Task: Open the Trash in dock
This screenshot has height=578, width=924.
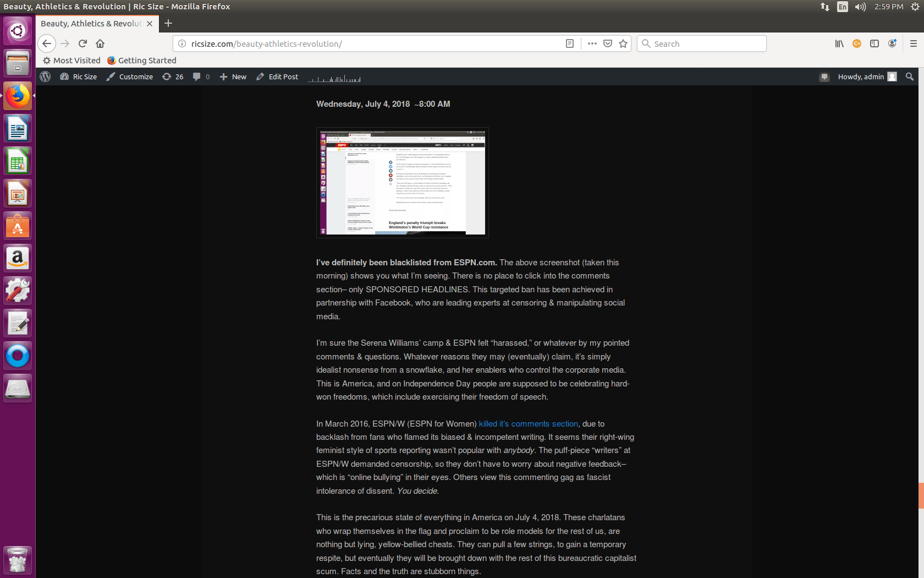Action: (18, 560)
